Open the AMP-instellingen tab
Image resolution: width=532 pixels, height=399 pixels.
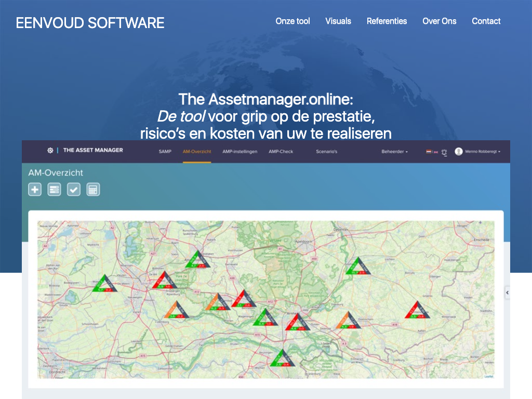pyautogui.click(x=240, y=152)
